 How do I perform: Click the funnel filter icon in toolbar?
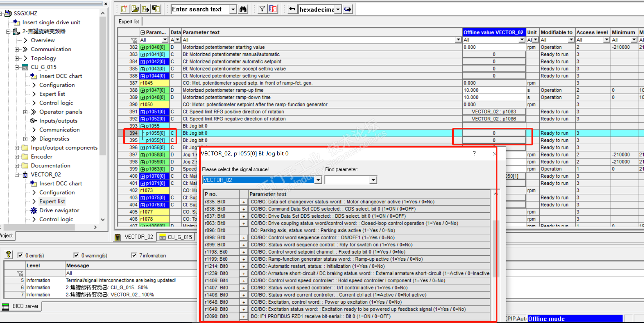coord(262,9)
